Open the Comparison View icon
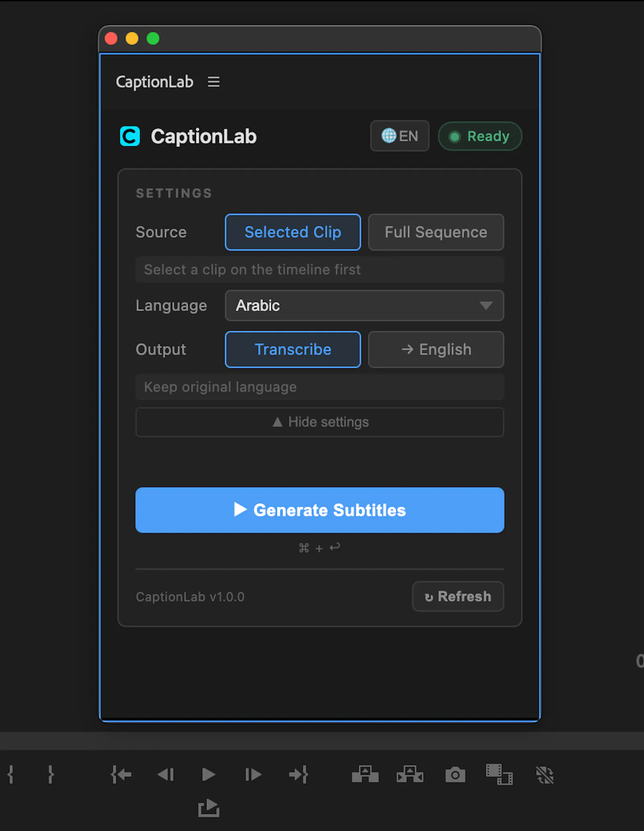The height and width of the screenshot is (831, 644). coord(499,774)
